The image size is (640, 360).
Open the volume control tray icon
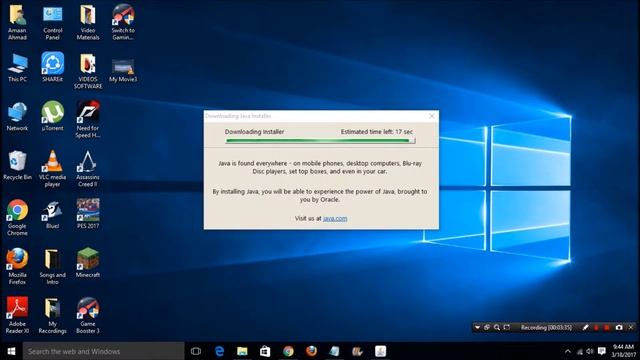pyautogui.click(x=590, y=351)
